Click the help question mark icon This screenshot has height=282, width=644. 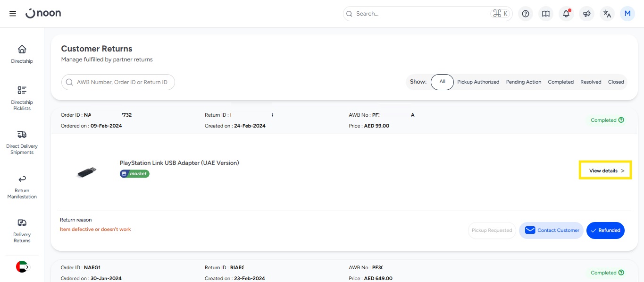coord(525,14)
